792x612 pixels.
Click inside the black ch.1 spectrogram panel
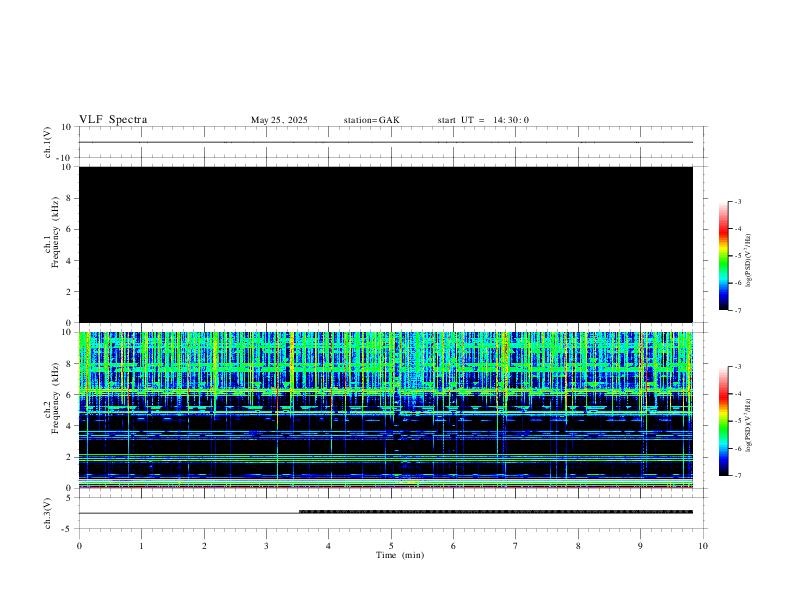[386, 244]
